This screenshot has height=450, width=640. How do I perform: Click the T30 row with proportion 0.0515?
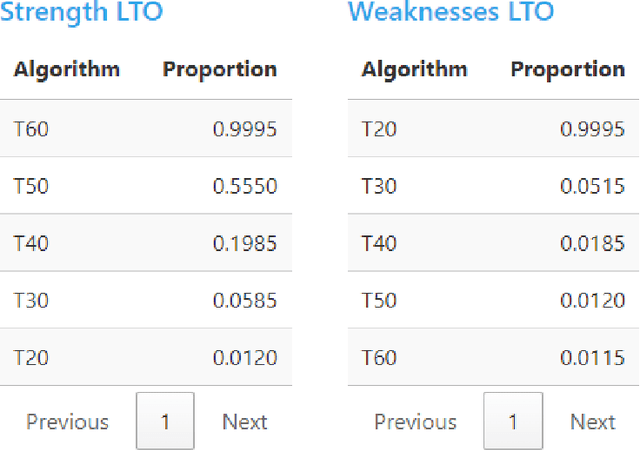pos(494,186)
